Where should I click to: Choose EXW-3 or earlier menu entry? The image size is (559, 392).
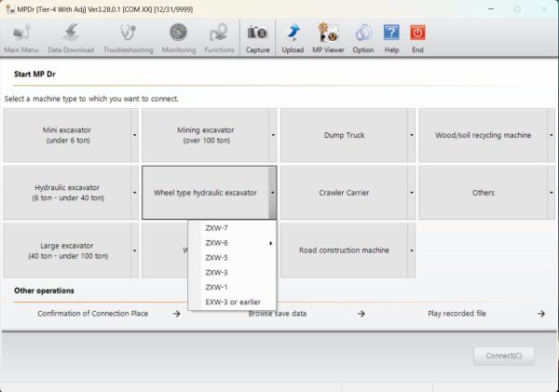tap(232, 303)
